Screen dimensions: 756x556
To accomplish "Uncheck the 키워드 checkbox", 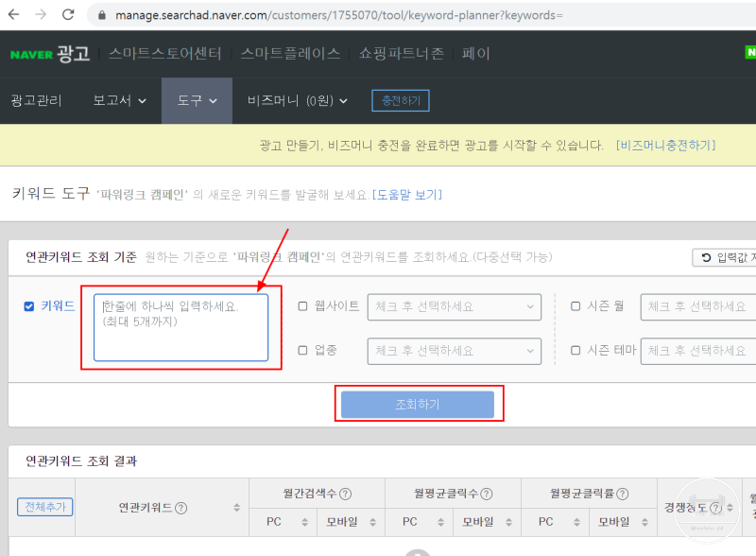I will click(29, 306).
